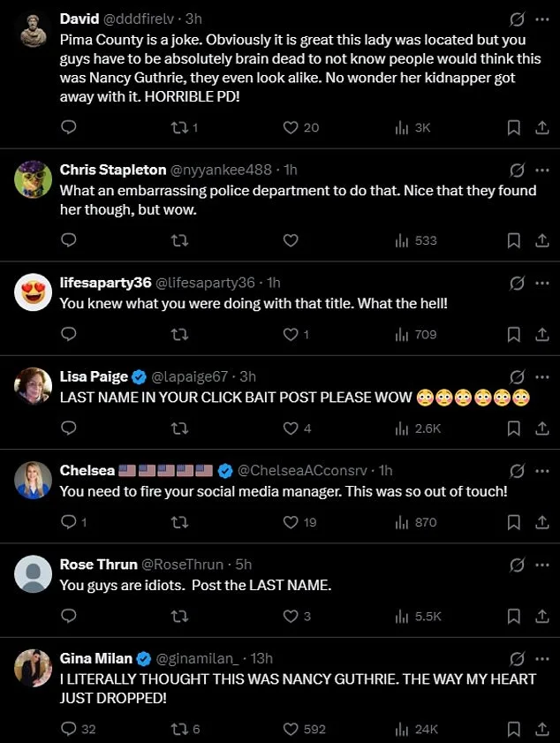Repost Lisa Paige's click bait reply

click(x=179, y=428)
